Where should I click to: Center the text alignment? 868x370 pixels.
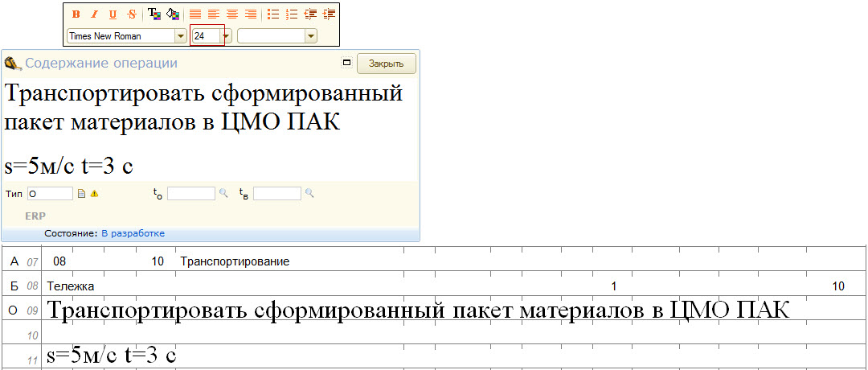(232, 14)
